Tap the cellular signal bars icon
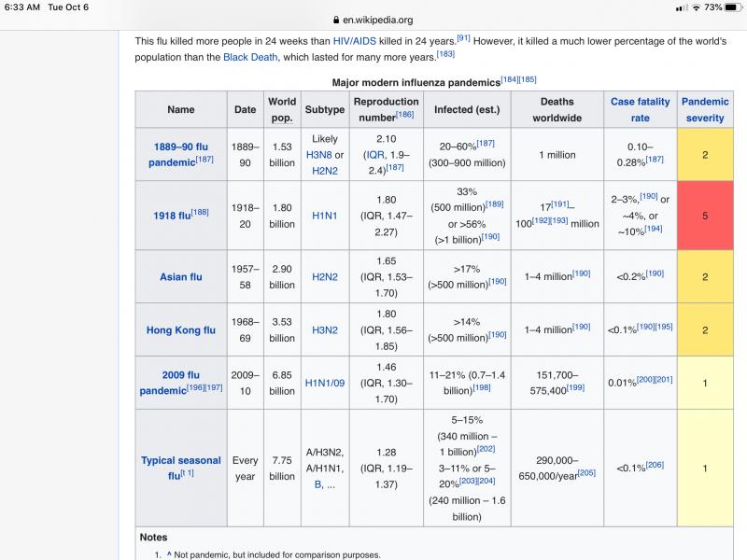The image size is (747, 560). click(682, 7)
